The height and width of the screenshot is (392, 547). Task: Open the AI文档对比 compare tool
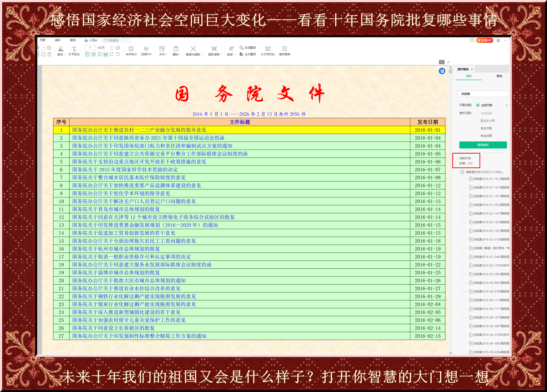[x=268, y=49]
